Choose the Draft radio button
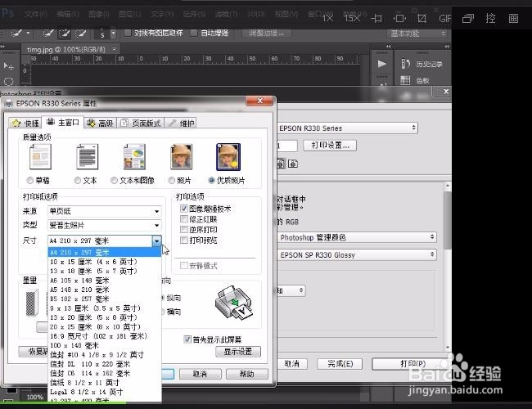 click(29, 181)
